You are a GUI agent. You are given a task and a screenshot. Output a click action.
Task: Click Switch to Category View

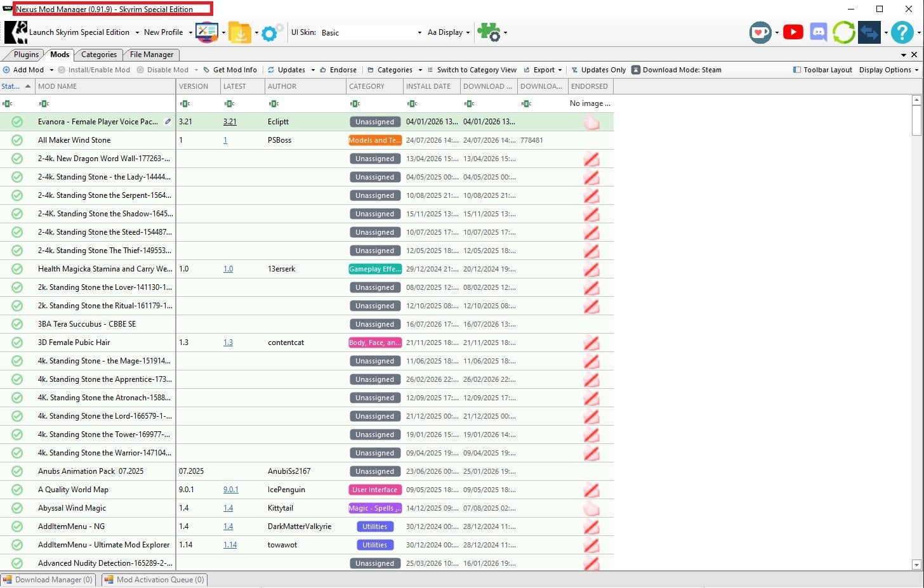click(x=472, y=70)
